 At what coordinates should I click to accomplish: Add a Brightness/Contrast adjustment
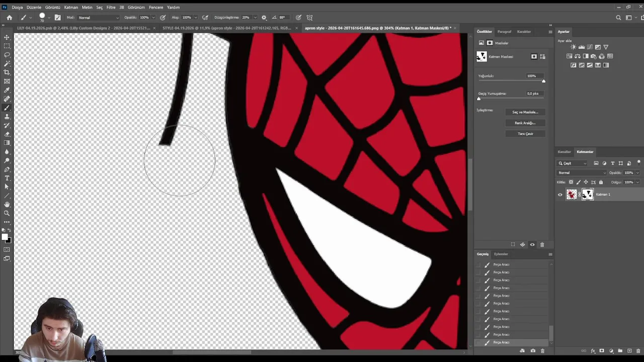573,47
